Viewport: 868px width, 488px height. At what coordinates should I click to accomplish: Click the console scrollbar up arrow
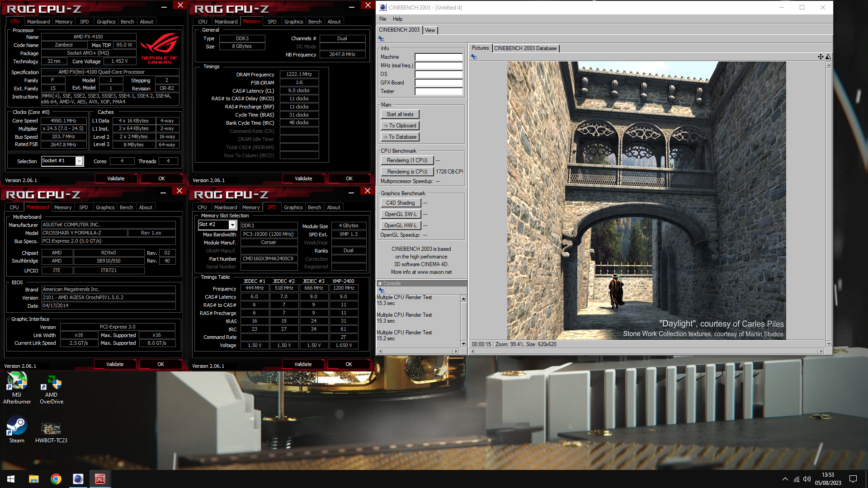coord(463,299)
